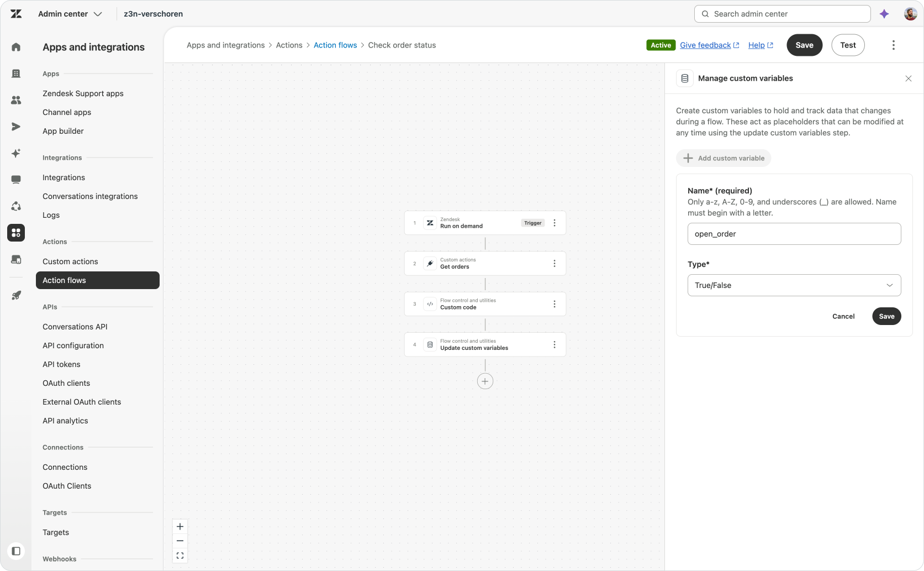This screenshot has width=924, height=571.
Task: Open the purple AI assistant sparkle
Action: pyautogui.click(x=884, y=14)
